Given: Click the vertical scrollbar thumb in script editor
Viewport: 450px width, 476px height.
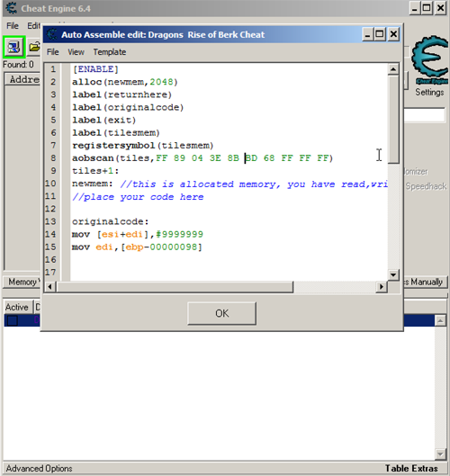Looking at the screenshot, I should pos(393,120).
